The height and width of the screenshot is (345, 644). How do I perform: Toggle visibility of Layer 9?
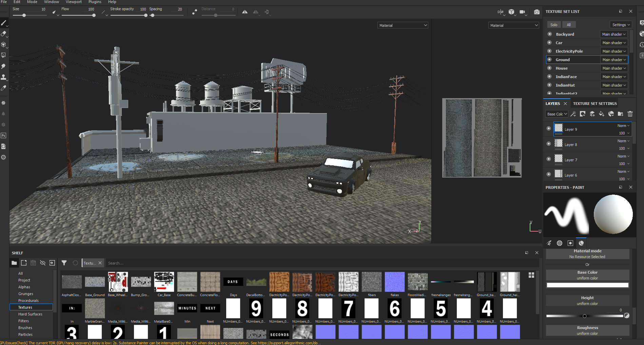coord(549,128)
